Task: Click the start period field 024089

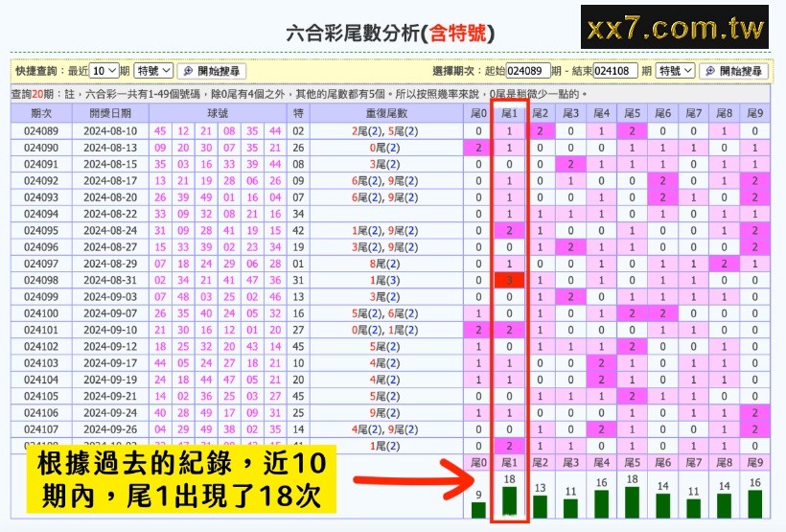Action: click(529, 71)
